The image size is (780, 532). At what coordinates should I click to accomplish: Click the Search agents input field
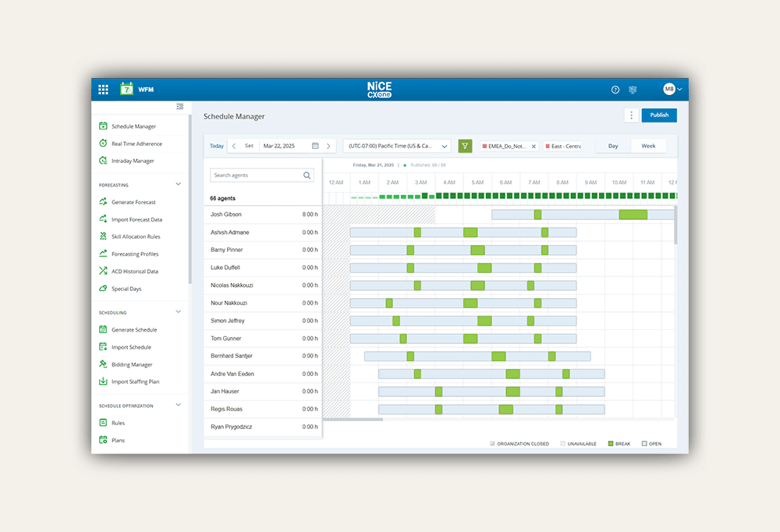[x=262, y=176]
